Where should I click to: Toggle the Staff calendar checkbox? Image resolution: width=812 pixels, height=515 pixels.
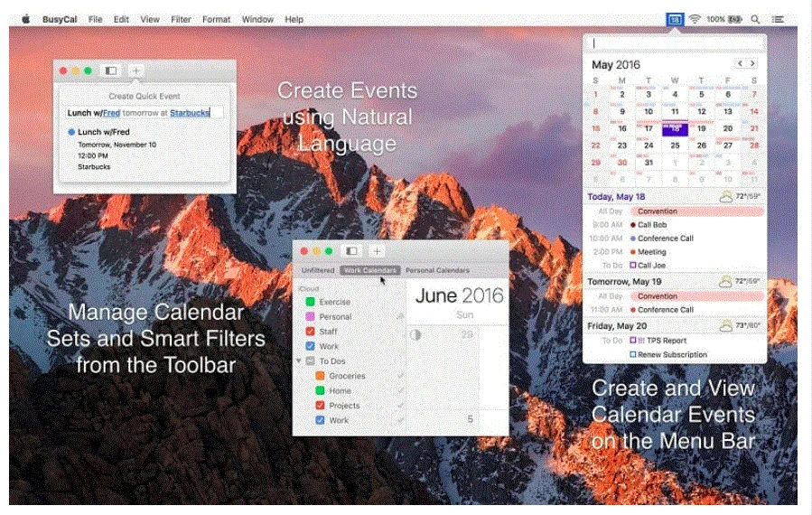pos(310,331)
